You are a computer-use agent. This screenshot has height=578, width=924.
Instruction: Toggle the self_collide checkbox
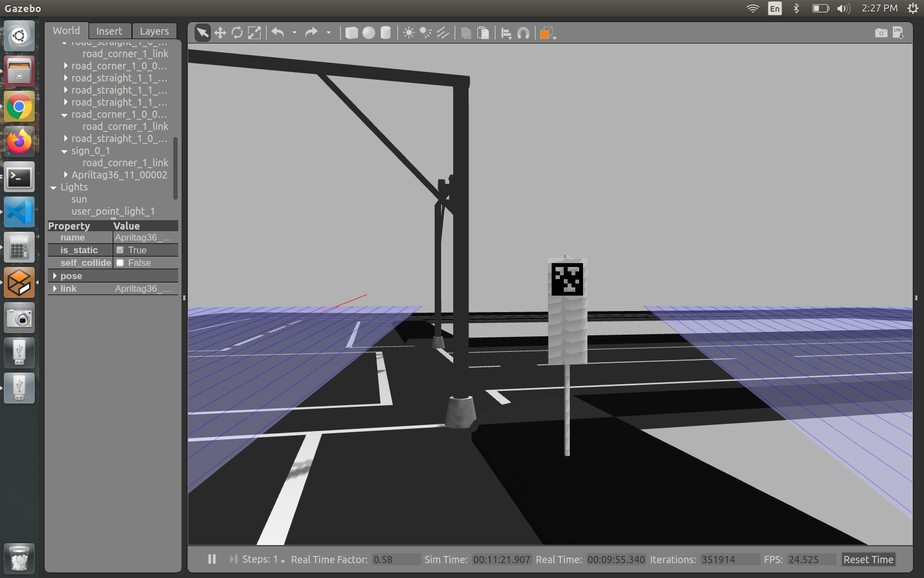(120, 263)
